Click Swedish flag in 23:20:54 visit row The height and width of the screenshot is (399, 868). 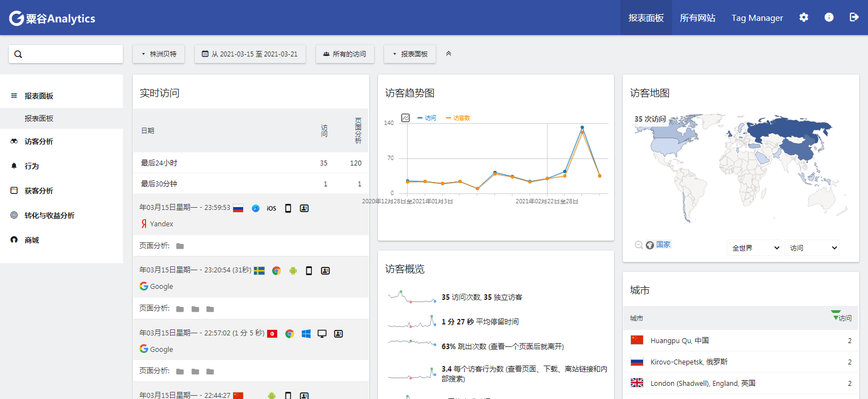tap(260, 271)
